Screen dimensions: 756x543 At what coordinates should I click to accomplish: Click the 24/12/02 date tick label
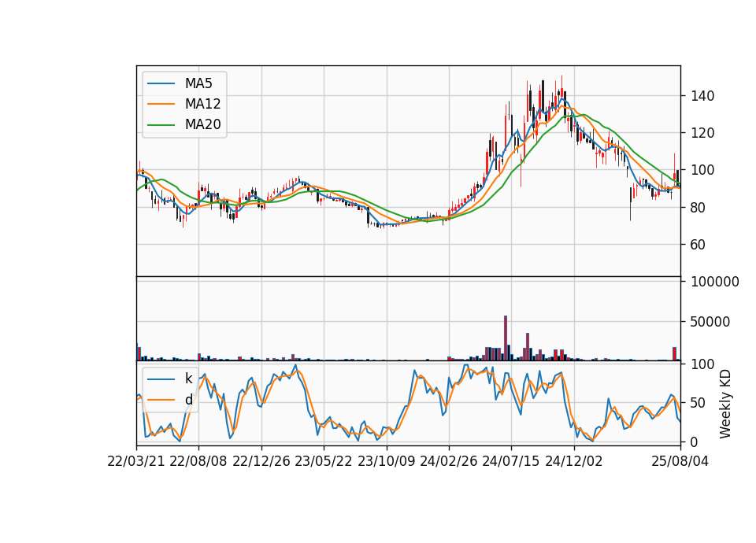point(574,461)
